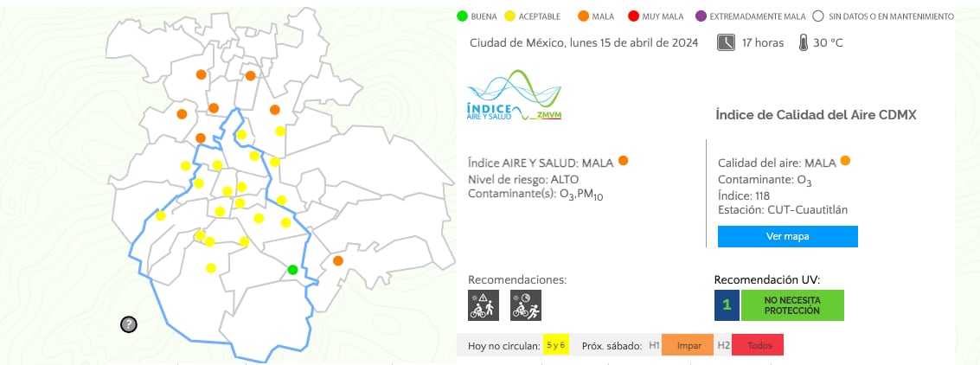
Task: Click the purple EXTREMADAMENTE MALA legend dot
Action: [700, 16]
